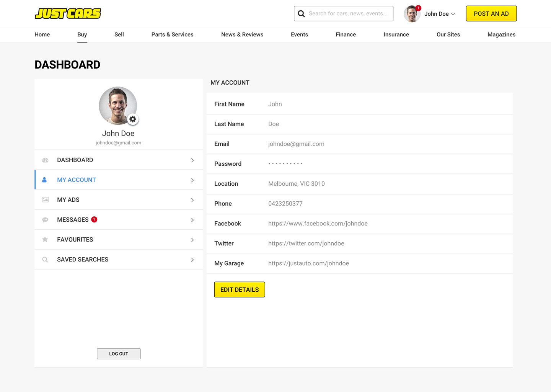Image resolution: width=551 pixels, height=392 pixels.
Task: Click the My Account person icon
Action: click(x=44, y=180)
